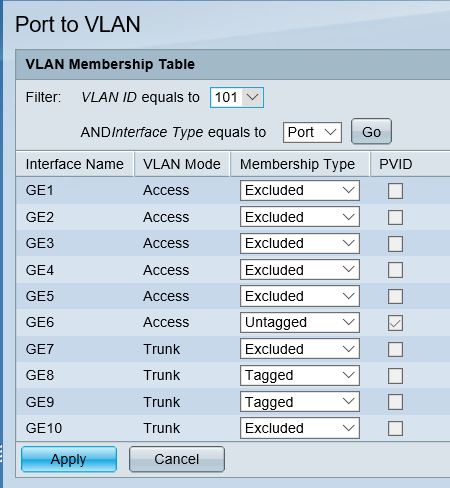450x488 pixels.
Task: Open the VLAN ID 101 dropdown
Action: coord(237,97)
